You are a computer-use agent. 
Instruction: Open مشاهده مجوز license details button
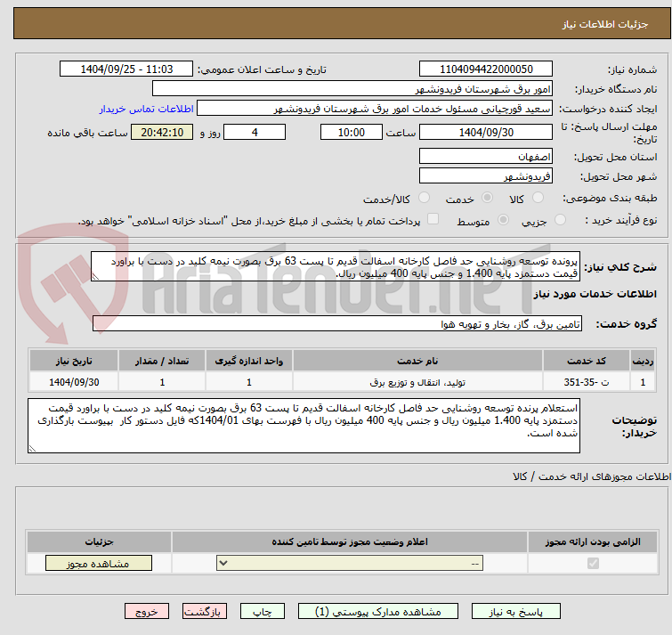(98, 564)
